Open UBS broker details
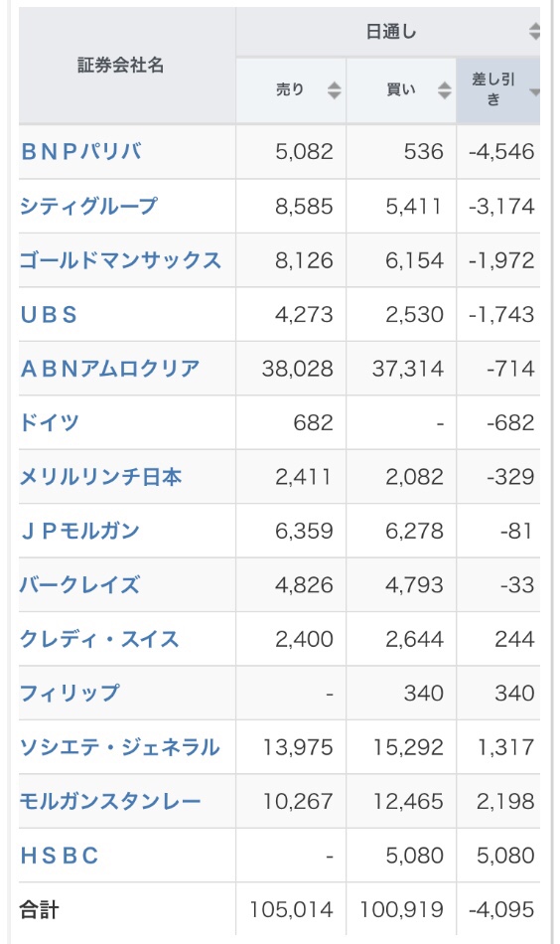The image size is (560, 944). pos(50,314)
